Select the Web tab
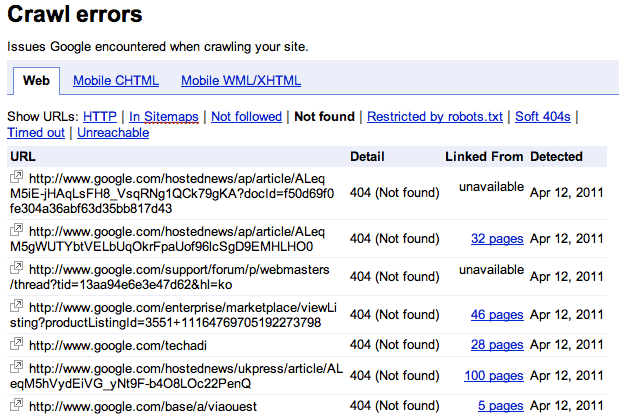Screen dimensions: 621x417 pyautogui.click(x=36, y=81)
